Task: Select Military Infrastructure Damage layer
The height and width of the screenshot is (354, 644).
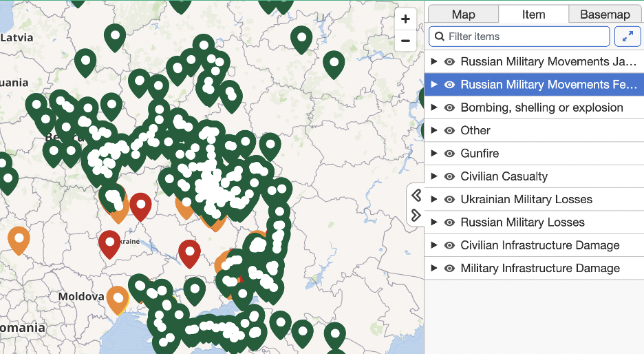Action: 540,269
